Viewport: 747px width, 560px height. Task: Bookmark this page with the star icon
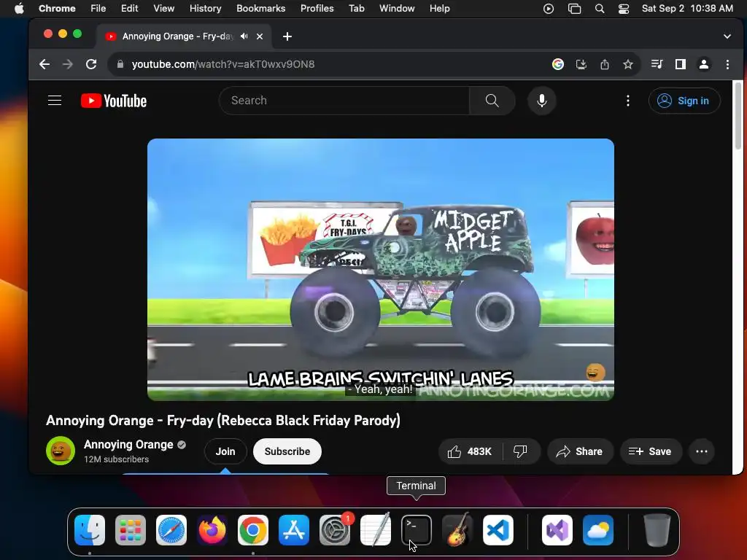tap(628, 64)
